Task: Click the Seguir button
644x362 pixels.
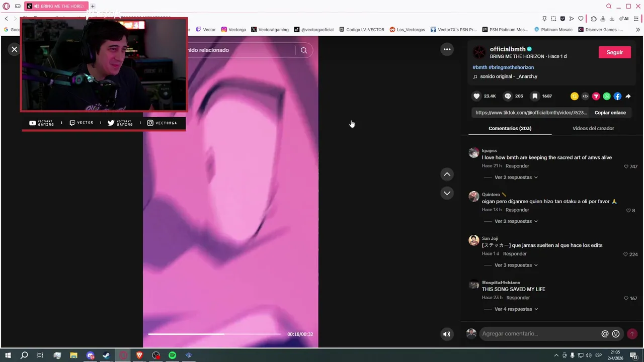Action: click(x=614, y=52)
